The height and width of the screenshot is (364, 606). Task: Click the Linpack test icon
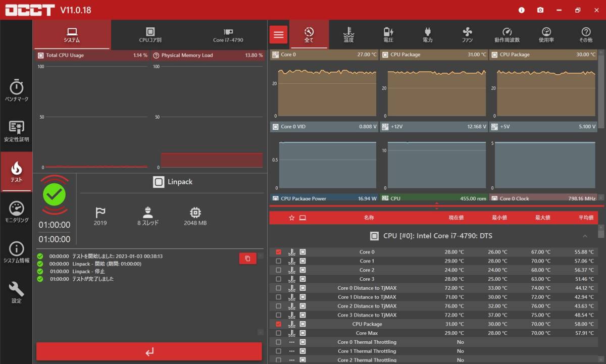click(159, 182)
